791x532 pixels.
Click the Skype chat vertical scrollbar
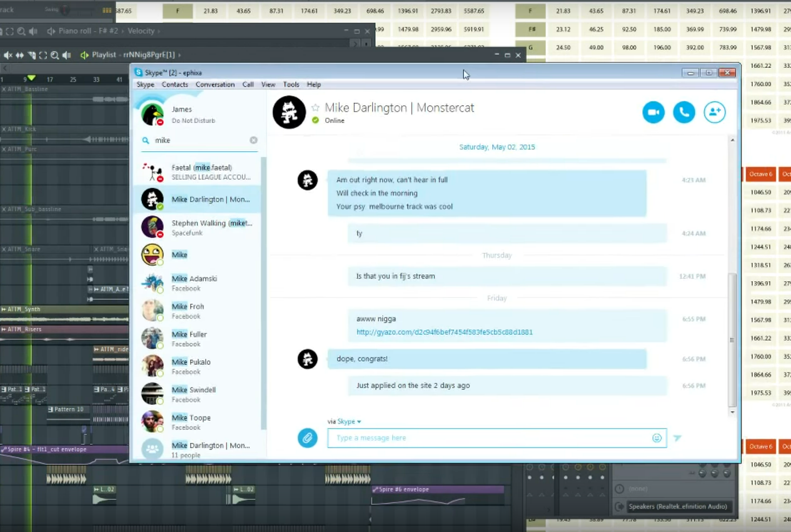point(732,339)
